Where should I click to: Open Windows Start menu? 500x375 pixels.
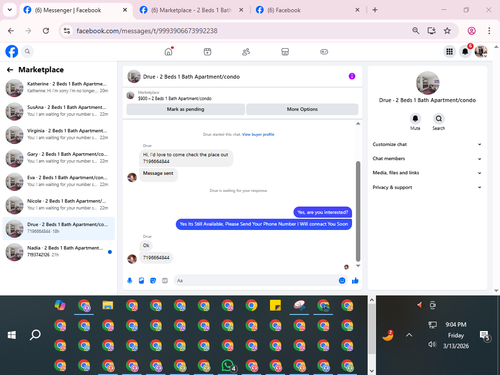click(12, 335)
